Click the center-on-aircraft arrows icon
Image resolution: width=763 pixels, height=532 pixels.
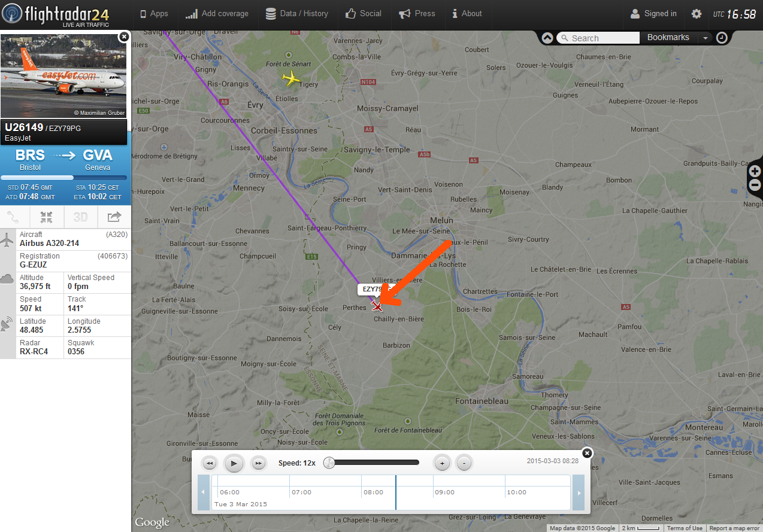tap(47, 217)
